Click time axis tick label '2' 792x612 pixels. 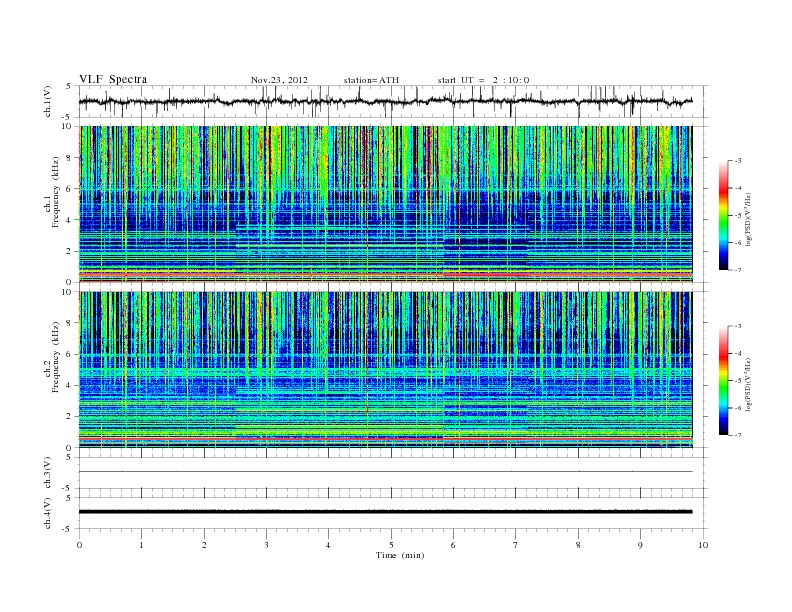204,545
